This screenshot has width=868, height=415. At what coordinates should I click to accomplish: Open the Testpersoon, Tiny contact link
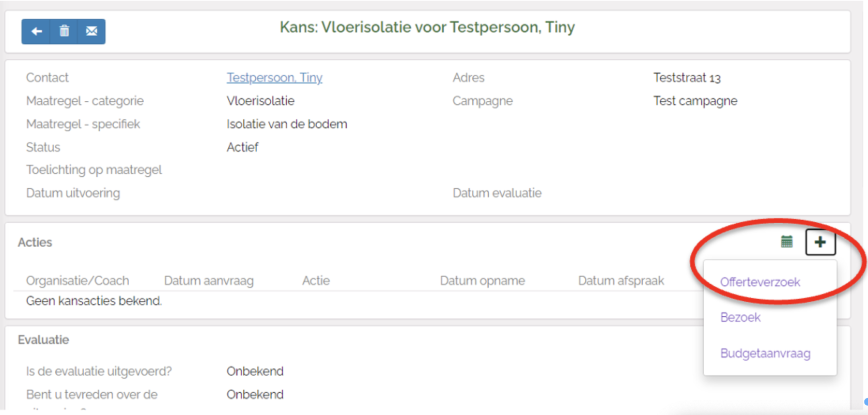[274, 78]
